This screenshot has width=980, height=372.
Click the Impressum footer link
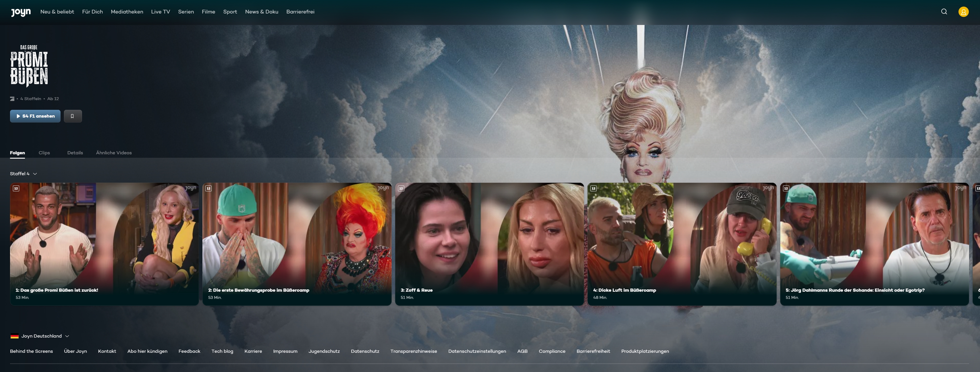[285, 351]
